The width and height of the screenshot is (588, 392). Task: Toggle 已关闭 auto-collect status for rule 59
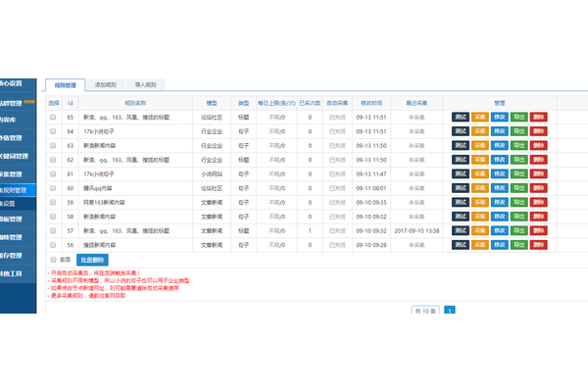[338, 201]
